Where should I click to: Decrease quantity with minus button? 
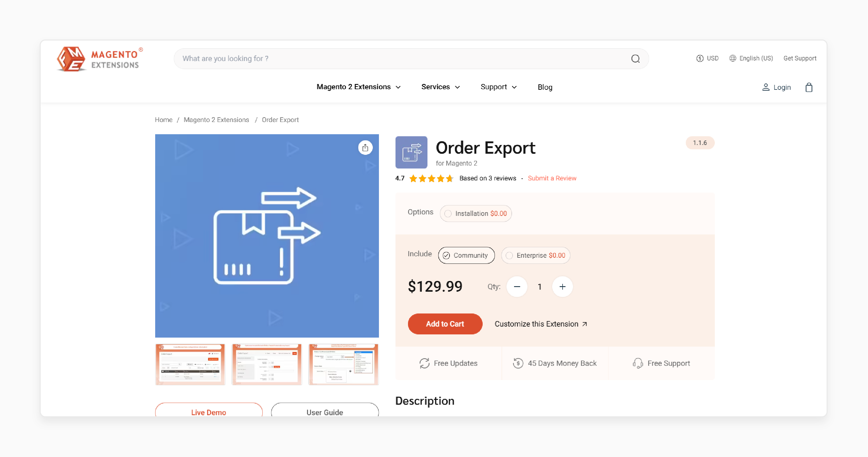517,286
